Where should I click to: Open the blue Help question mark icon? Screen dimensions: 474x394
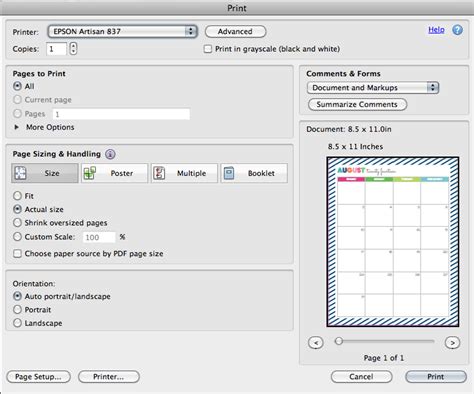coord(457,30)
